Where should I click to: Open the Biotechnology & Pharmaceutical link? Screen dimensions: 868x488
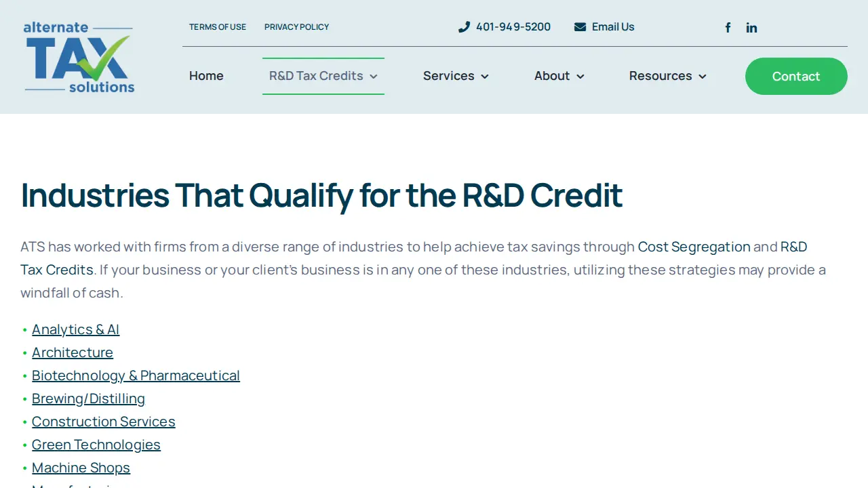click(x=136, y=375)
